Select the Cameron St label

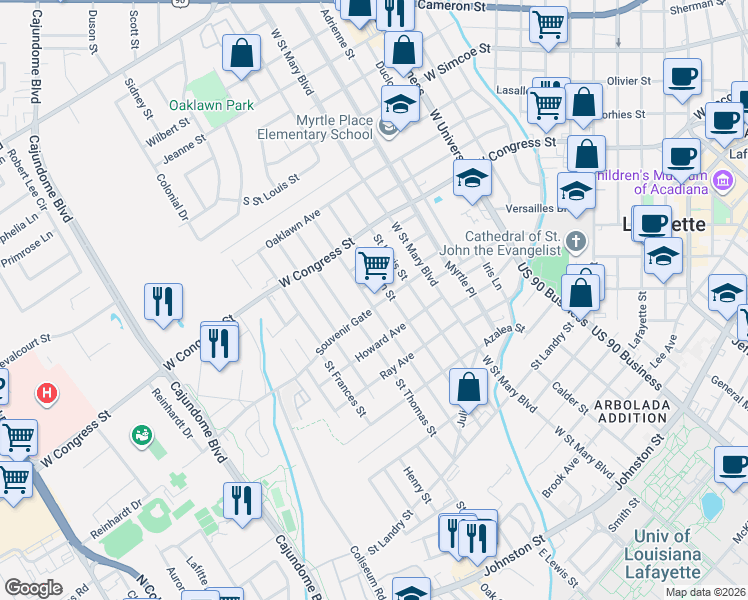click(x=451, y=6)
